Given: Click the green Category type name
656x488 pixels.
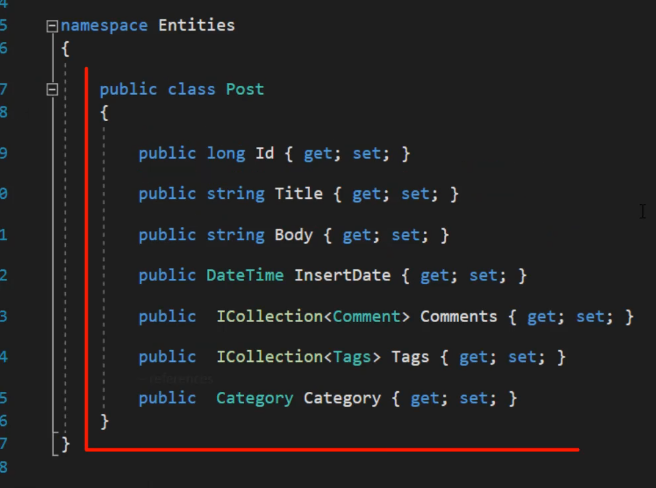Looking at the screenshot, I should (255, 398).
